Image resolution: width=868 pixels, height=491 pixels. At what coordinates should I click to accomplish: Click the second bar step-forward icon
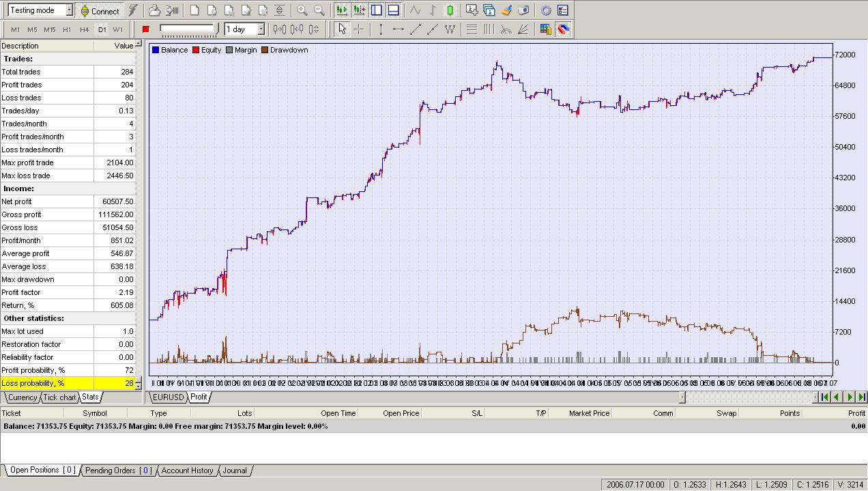tap(296, 29)
